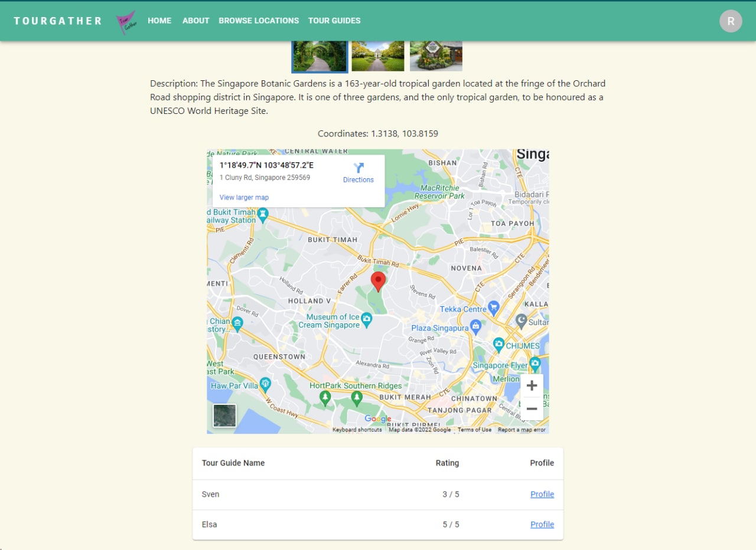This screenshot has height=550, width=756.
Task: Click Singapore Flyer camera marker icon
Action: pyautogui.click(x=535, y=363)
